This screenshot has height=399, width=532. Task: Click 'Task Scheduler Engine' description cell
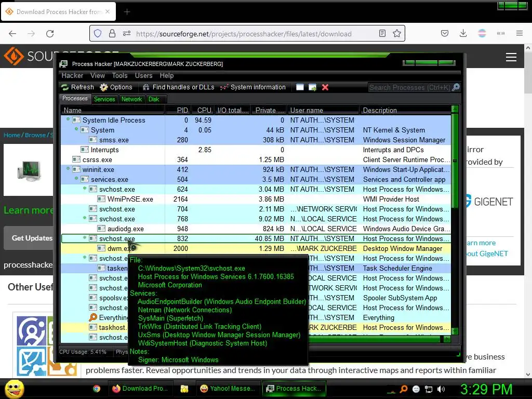(x=397, y=269)
